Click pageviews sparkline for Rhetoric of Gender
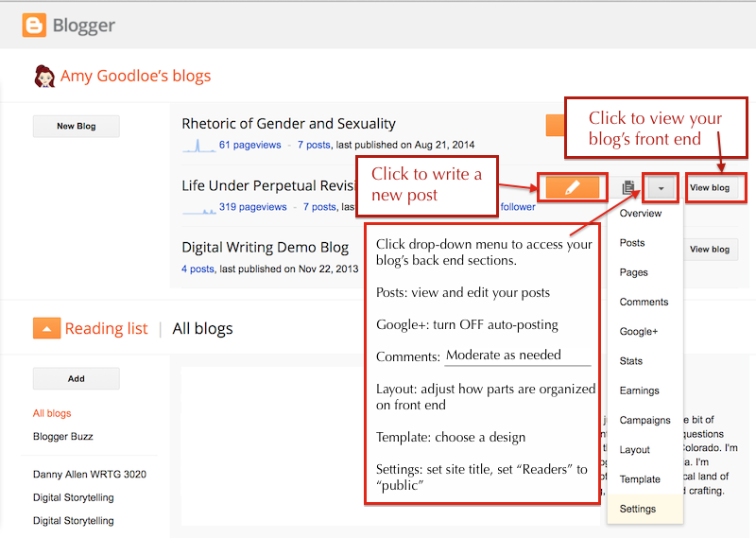Image resolution: width=756 pixels, height=538 pixels. pyautogui.click(x=199, y=146)
